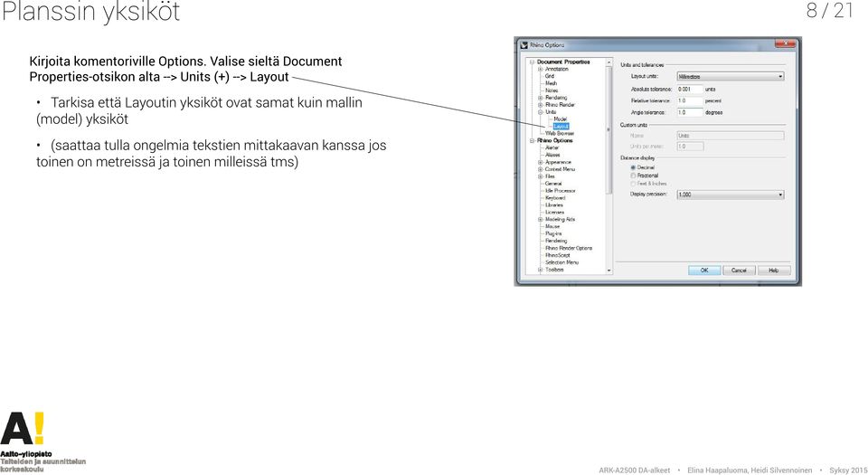Select the Mouse tree item
The image size is (868, 475).
coord(552,226)
